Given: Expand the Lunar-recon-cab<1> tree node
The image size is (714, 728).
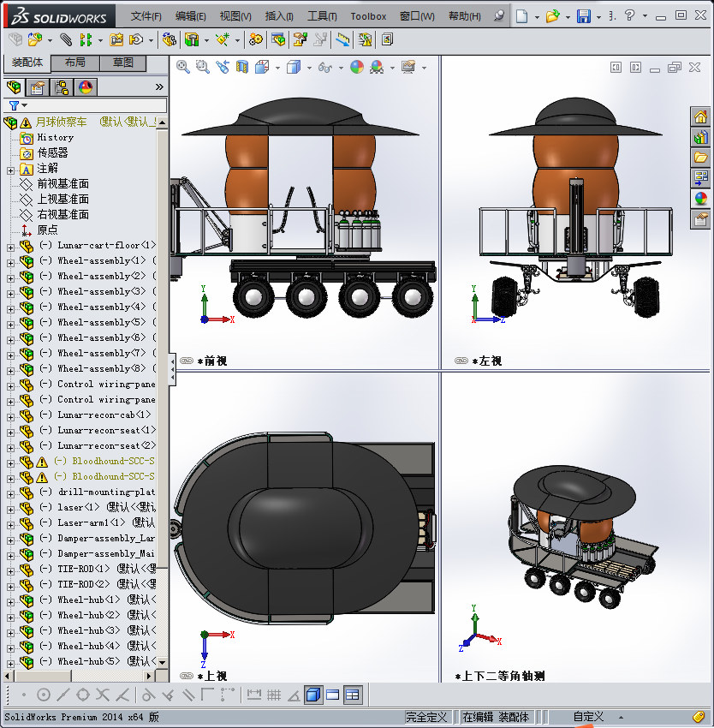Looking at the screenshot, I should coord(10,417).
